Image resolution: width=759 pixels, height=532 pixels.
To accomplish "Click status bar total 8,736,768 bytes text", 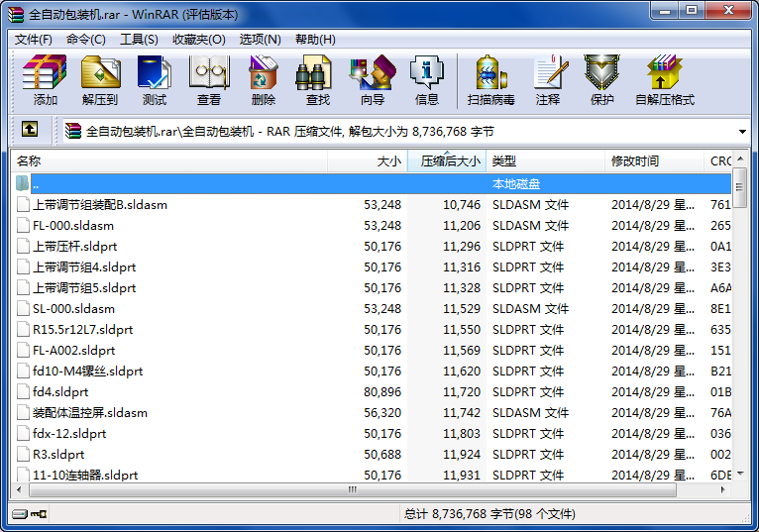I will pos(489,514).
